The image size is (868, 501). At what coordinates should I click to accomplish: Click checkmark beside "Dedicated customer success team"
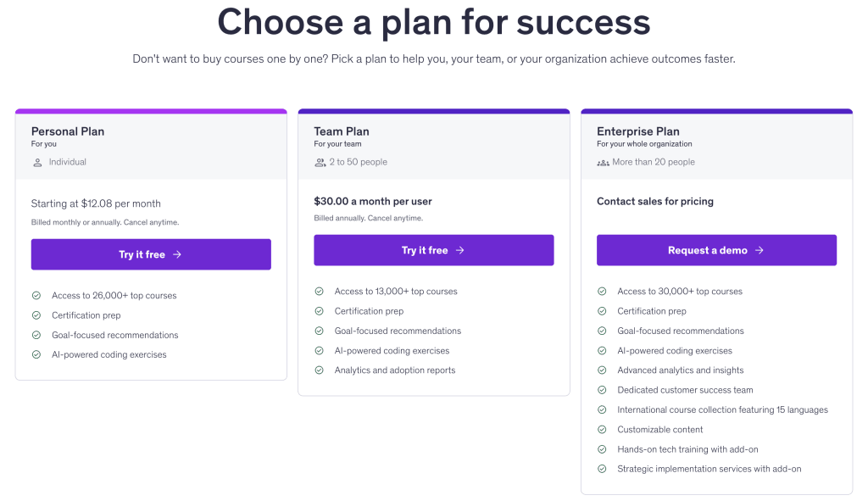(603, 390)
